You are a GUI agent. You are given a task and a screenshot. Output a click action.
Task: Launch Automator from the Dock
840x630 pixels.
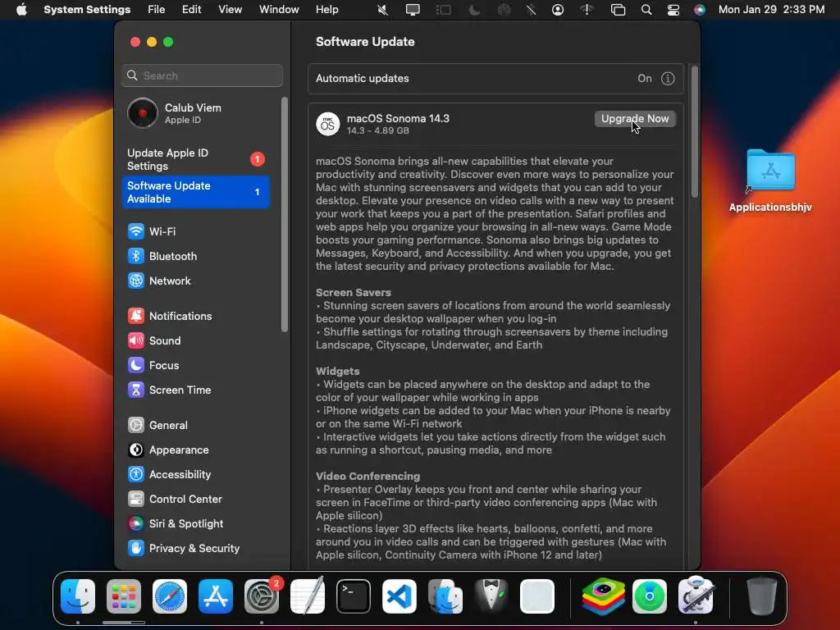(x=696, y=596)
